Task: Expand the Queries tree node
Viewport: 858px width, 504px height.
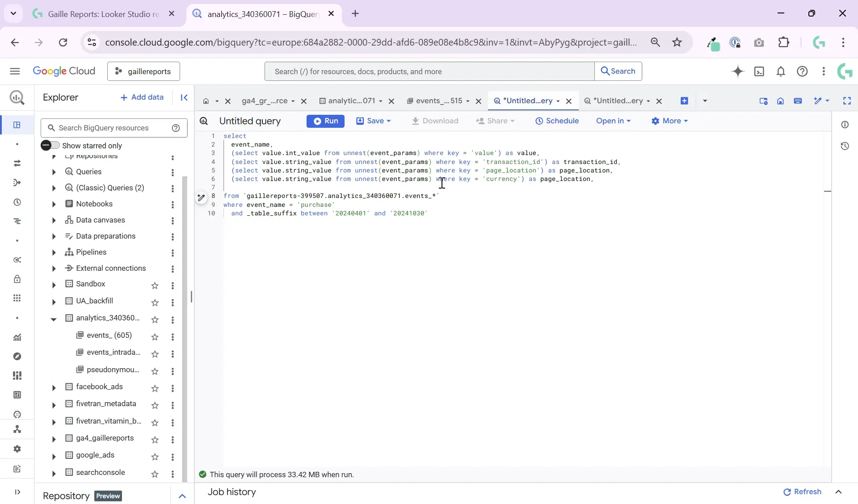Action: 54,172
